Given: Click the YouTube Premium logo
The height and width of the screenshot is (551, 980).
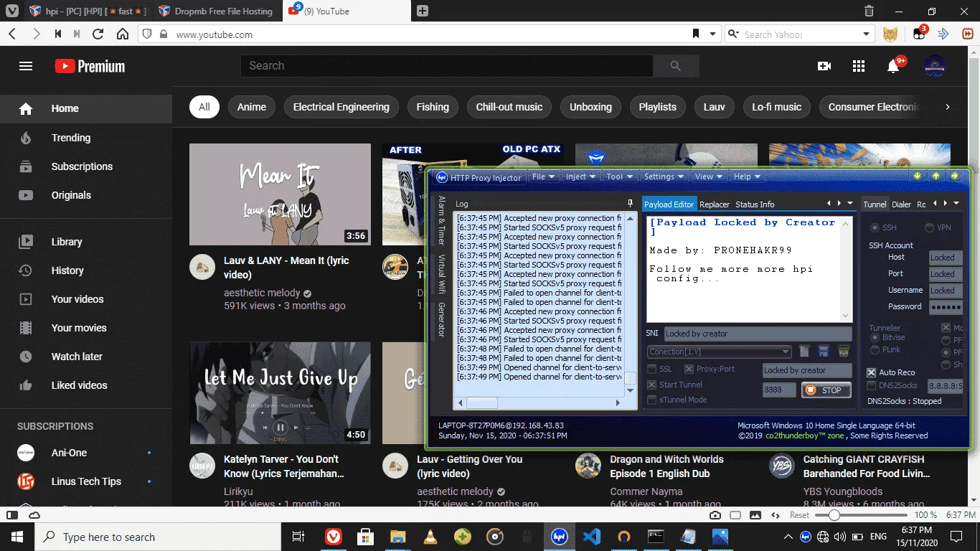Looking at the screenshot, I should 90,66.
